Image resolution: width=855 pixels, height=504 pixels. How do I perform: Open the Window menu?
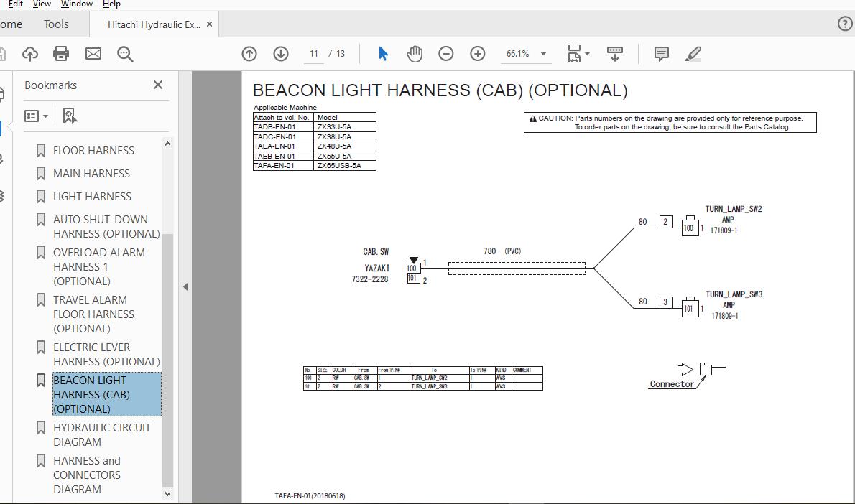[76, 4]
